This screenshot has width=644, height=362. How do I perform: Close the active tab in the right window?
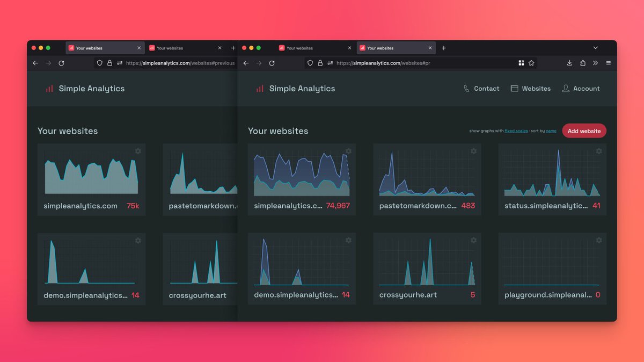pyautogui.click(x=430, y=48)
